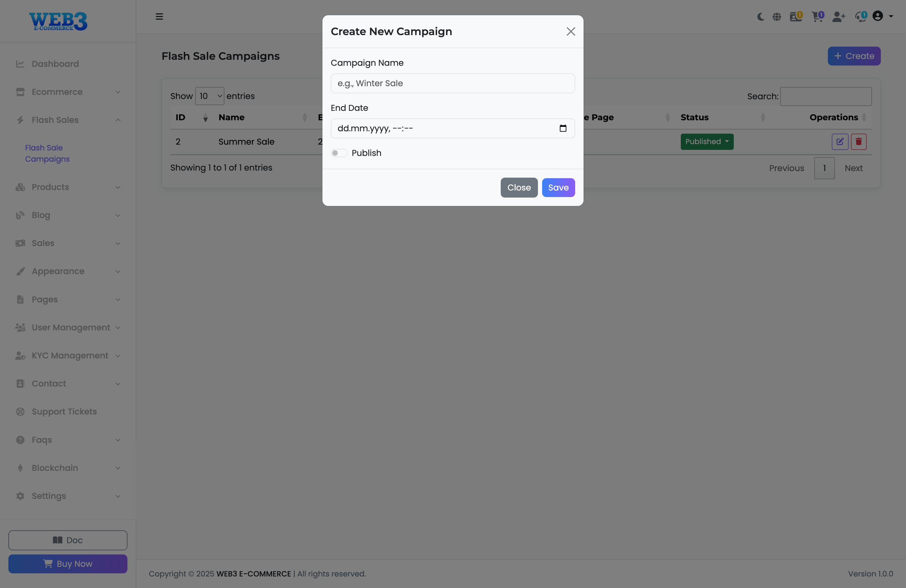Sort table by ID column arrows
Viewport: 906px width, 588px height.
[x=205, y=118]
